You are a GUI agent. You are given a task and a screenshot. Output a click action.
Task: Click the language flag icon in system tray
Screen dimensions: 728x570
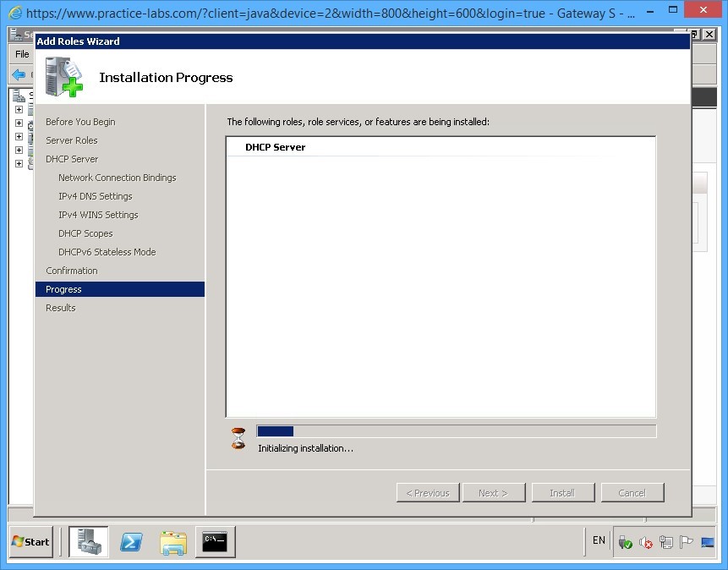686,542
